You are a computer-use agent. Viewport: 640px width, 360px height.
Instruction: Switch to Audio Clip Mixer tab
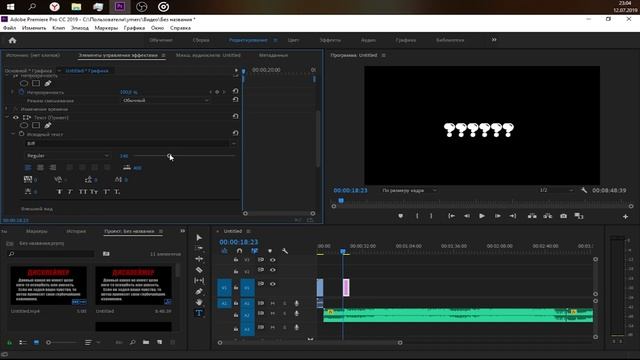point(208,55)
